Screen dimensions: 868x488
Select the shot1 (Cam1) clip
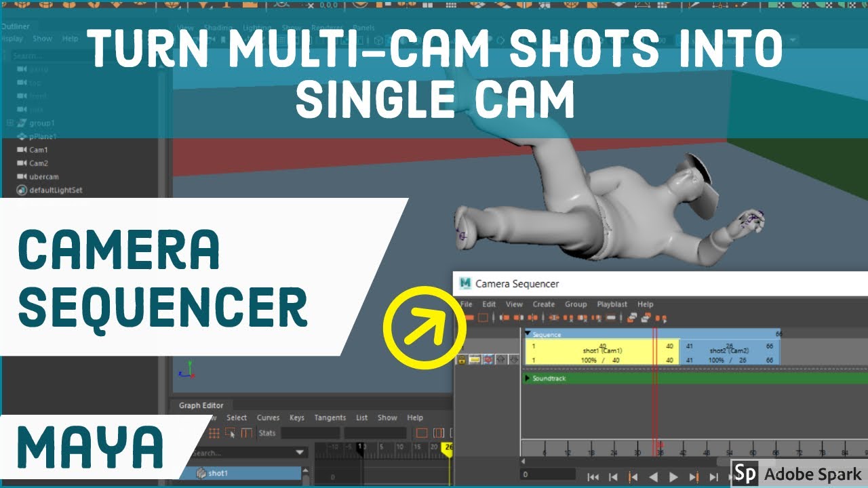coord(601,352)
